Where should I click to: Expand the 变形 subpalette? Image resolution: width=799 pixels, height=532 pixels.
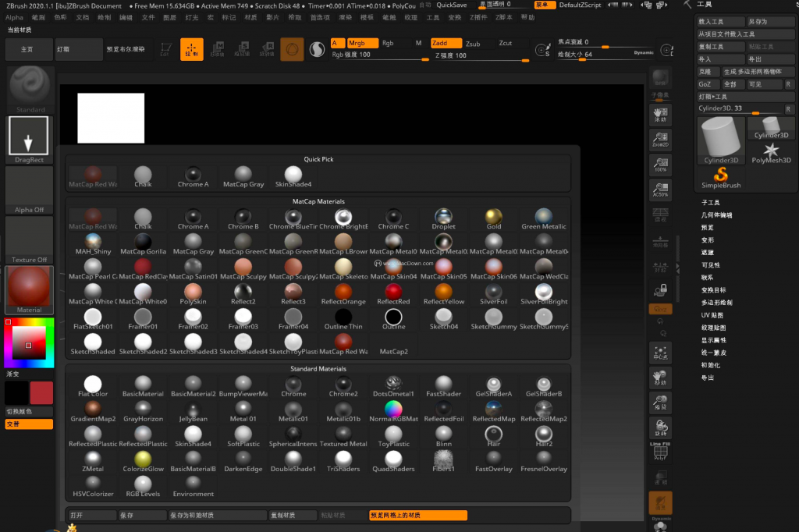click(707, 240)
